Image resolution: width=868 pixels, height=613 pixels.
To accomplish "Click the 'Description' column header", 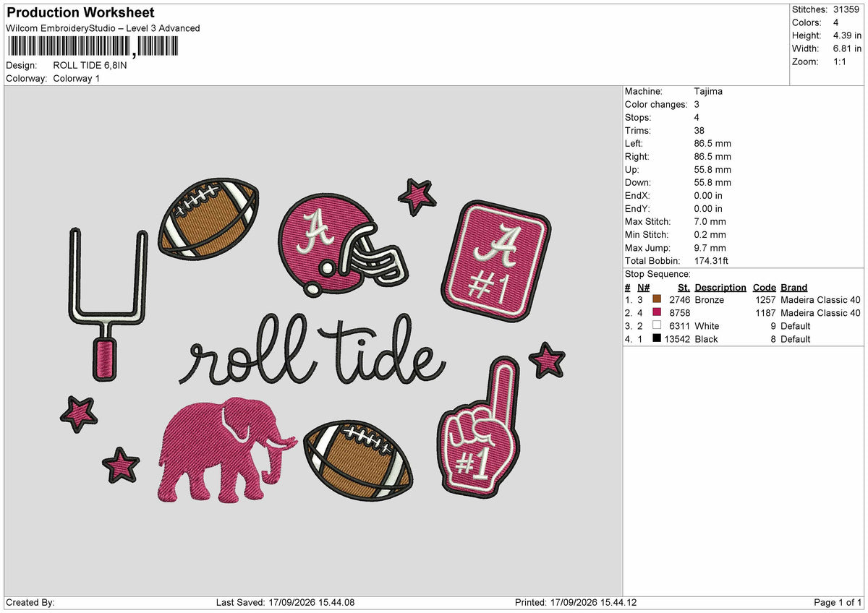I will [720, 287].
